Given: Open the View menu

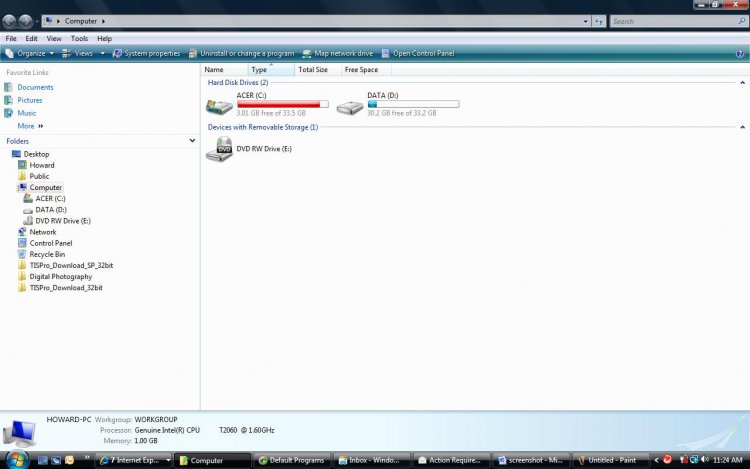Looking at the screenshot, I should coord(54,38).
